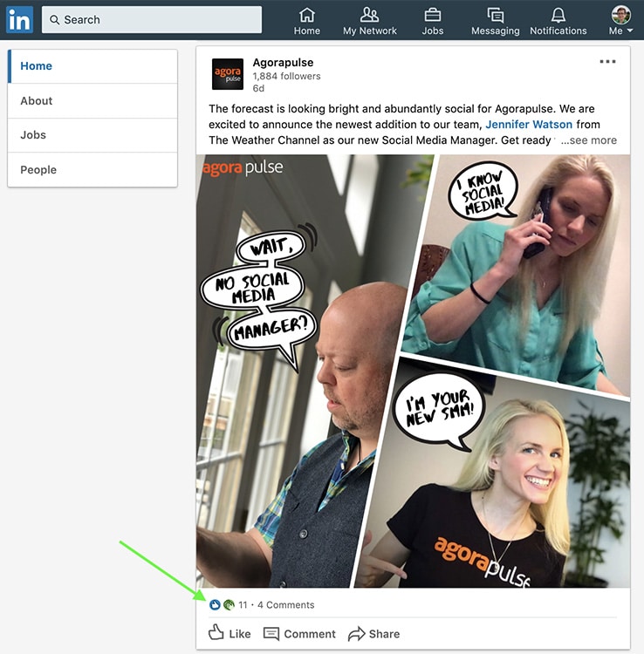Share the Agorapulse post

pos(373,634)
